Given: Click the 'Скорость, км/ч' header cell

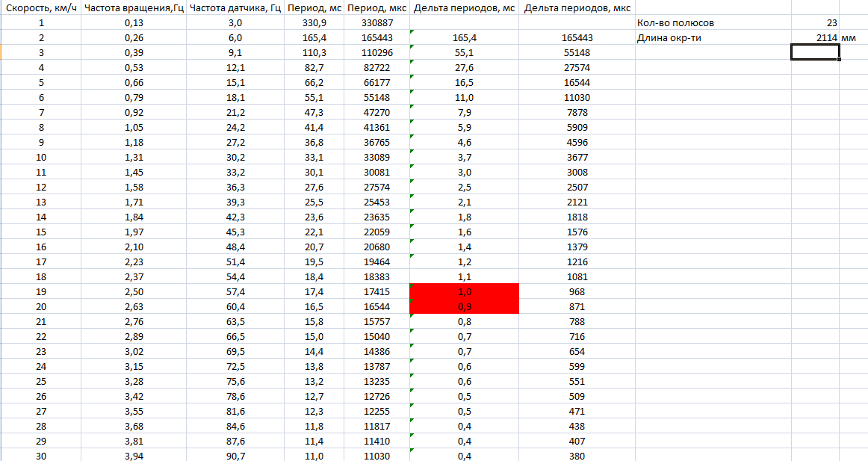Looking at the screenshot, I should [40, 8].
